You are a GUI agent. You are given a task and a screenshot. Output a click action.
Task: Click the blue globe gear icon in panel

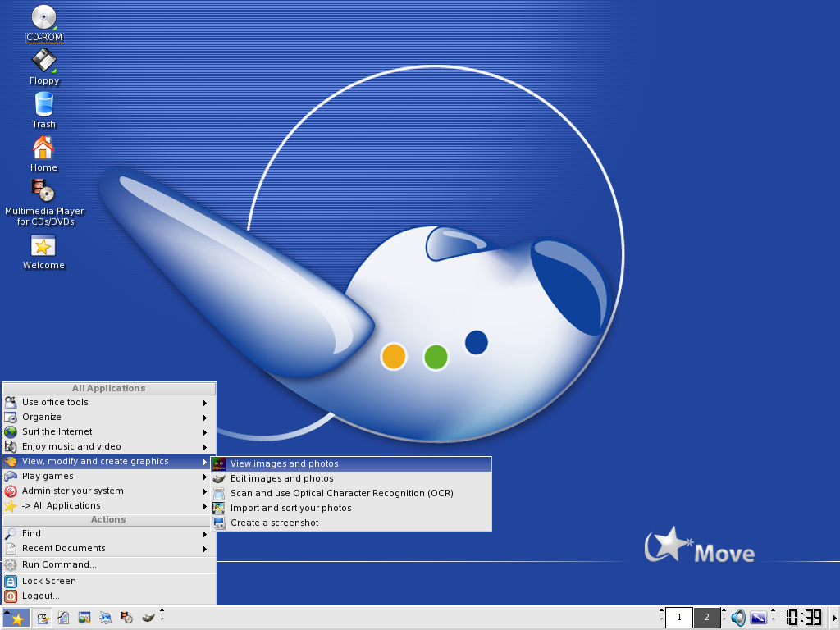[106, 619]
